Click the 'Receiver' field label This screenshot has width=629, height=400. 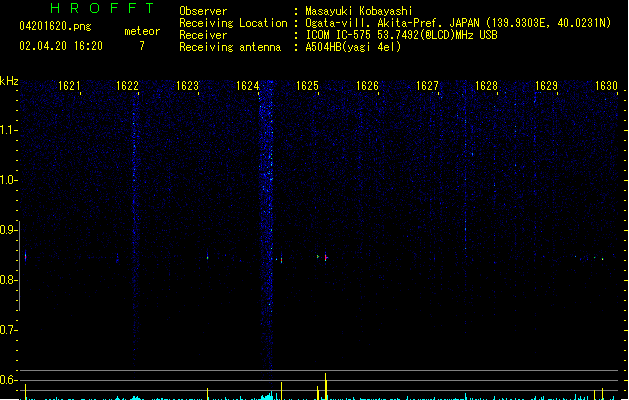pyautogui.click(x=203, y=35)
